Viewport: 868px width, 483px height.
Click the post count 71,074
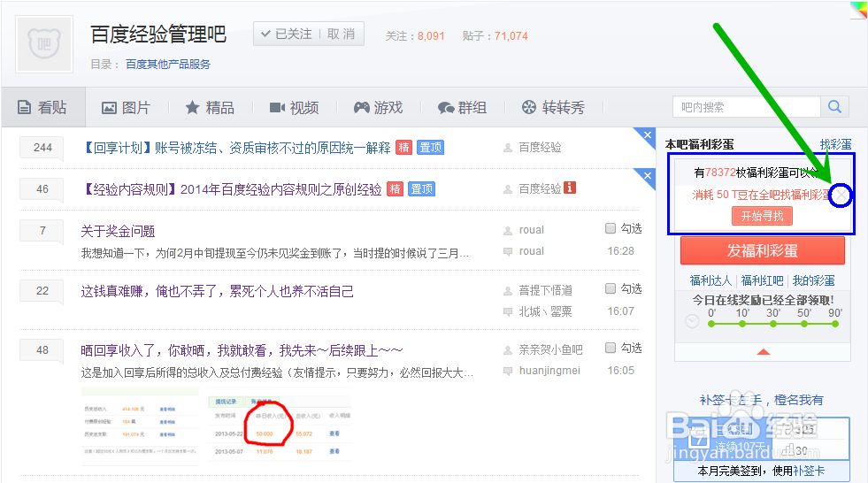511,36
